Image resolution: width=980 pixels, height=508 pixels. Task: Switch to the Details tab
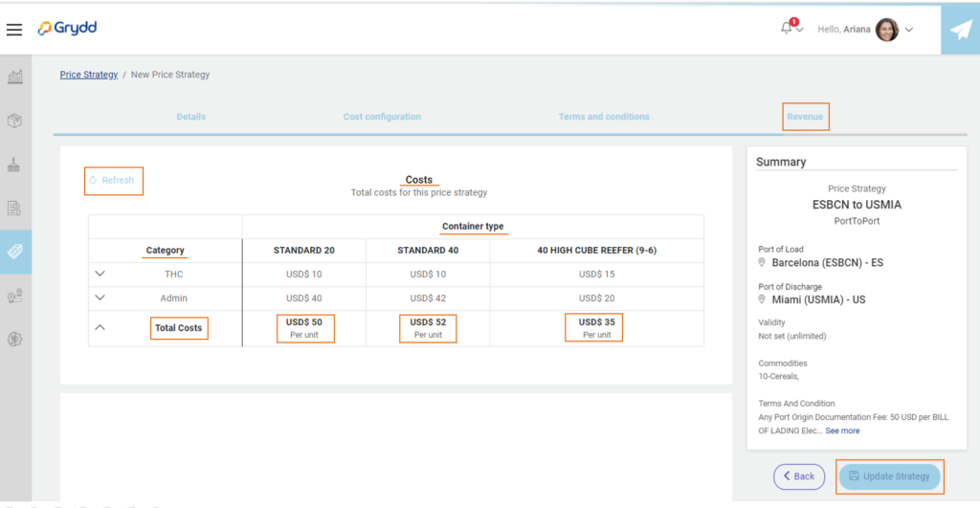tap(190, 117)
